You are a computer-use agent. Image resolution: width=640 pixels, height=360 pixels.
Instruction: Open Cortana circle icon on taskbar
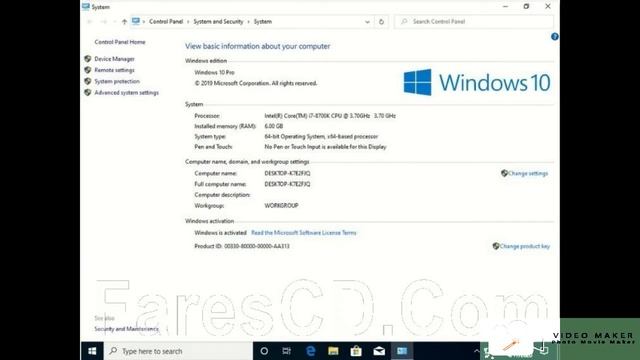264,351
